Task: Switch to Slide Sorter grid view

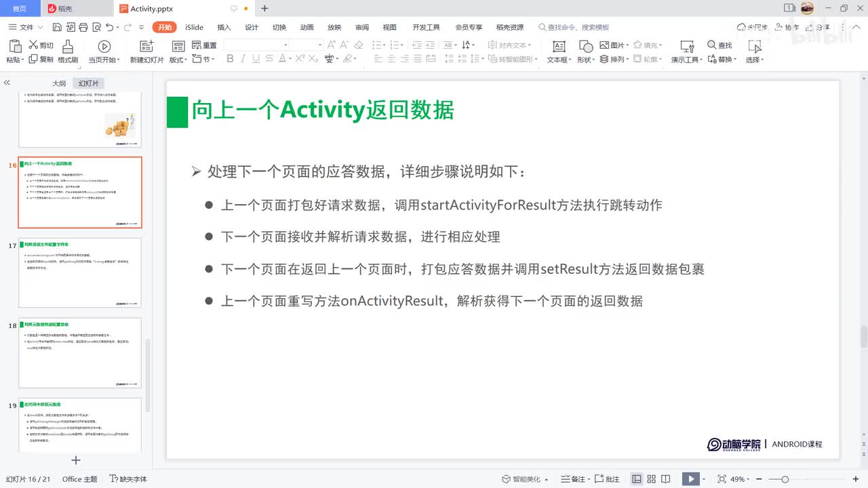Action: coord(652,479)
